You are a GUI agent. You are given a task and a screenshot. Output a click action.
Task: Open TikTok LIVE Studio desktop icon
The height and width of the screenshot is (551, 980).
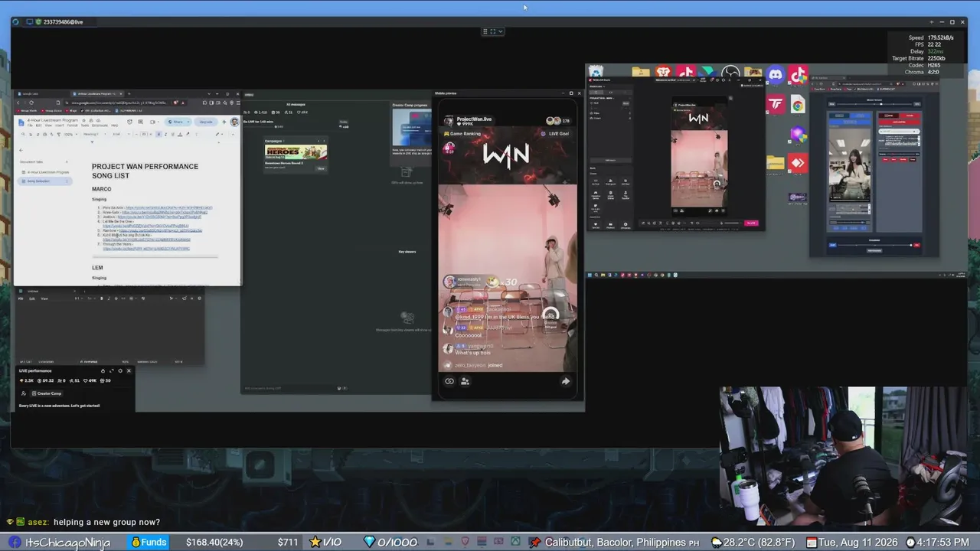tap(798, 74)
